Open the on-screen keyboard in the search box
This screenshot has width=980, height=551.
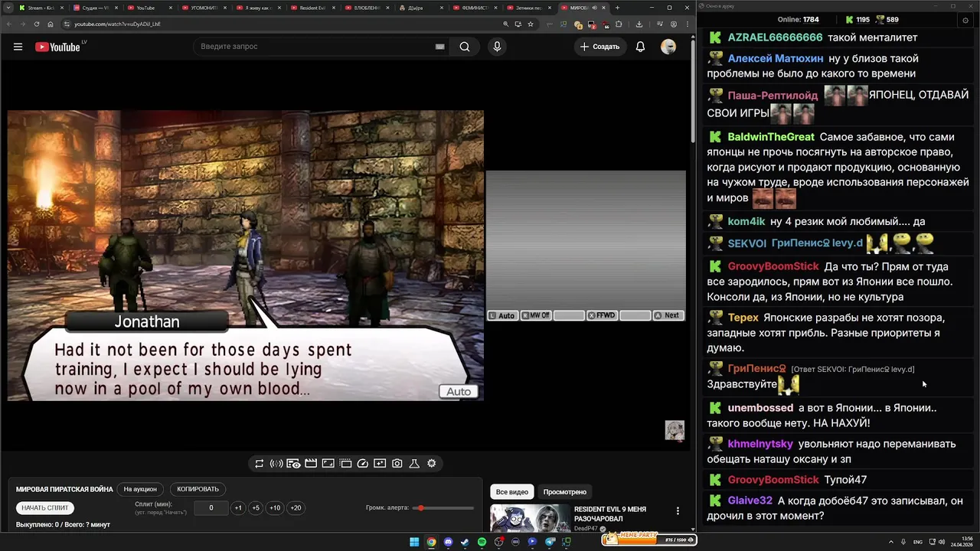439,47
